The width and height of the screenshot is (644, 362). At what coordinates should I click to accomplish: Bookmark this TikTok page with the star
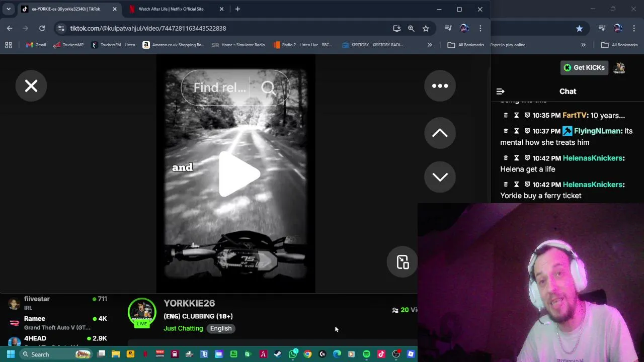point(426,29)
